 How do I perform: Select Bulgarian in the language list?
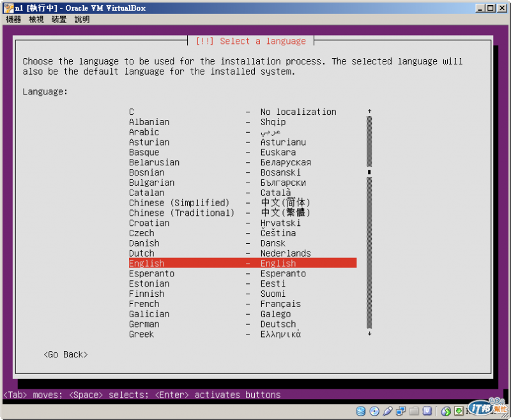[243, 183]
